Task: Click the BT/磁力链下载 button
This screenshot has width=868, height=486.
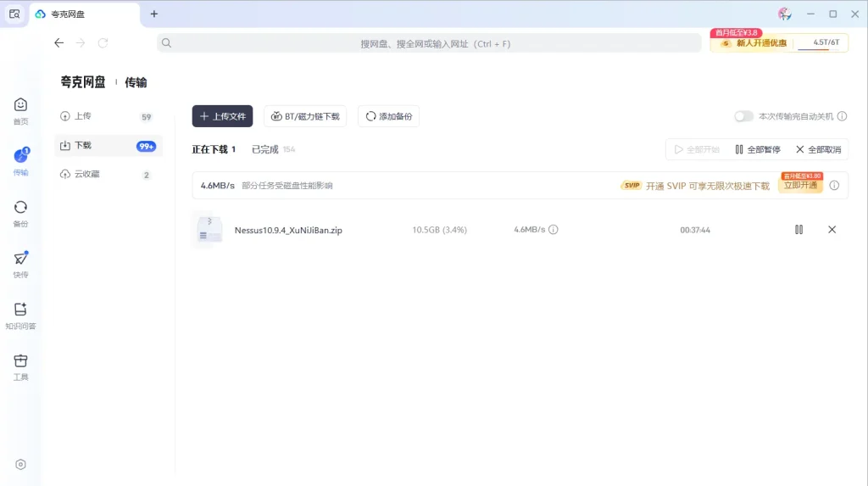Action: click(x=305, y=116)
